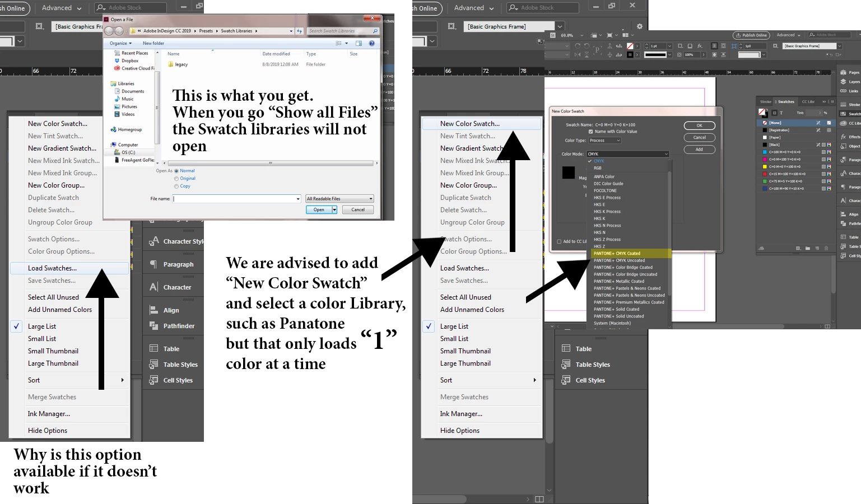Viewport: 861px width, 504px height.
Task: Open the Pathfinder panel beside left menu
Action: pyautogui.click(x=173, y=326)
